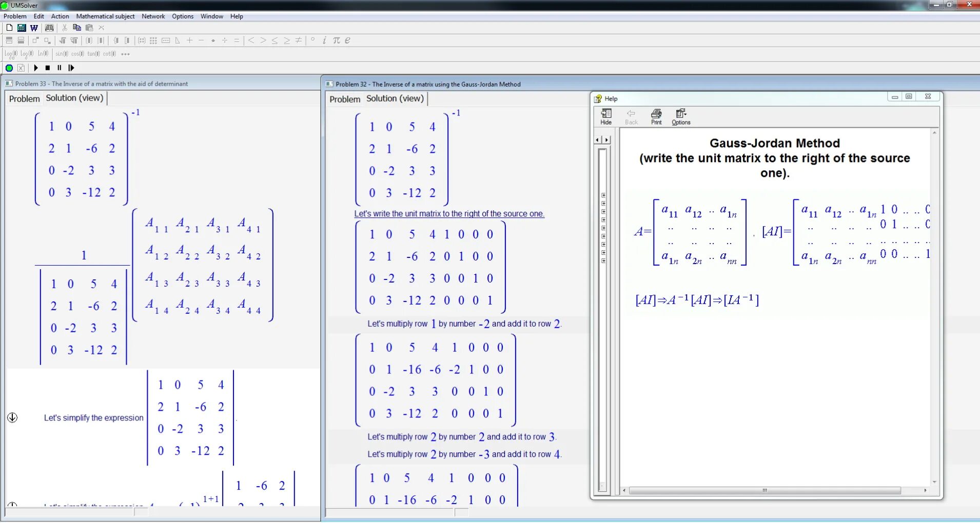
Task: Insert the imaginary unit i
Action: coord(324,41)
